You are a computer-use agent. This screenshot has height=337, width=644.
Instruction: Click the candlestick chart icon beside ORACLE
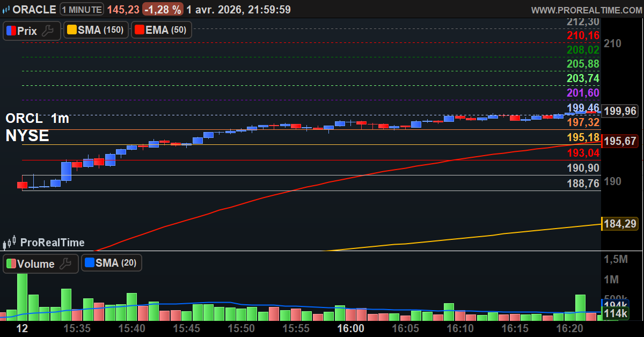coord(5,8)
